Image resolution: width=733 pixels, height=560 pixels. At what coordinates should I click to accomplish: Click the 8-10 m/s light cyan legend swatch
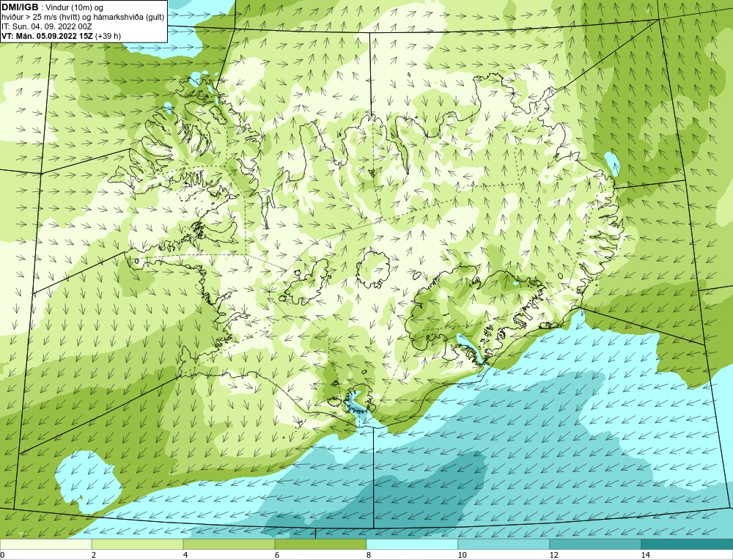pyautogui.click(x=412, y=544)
